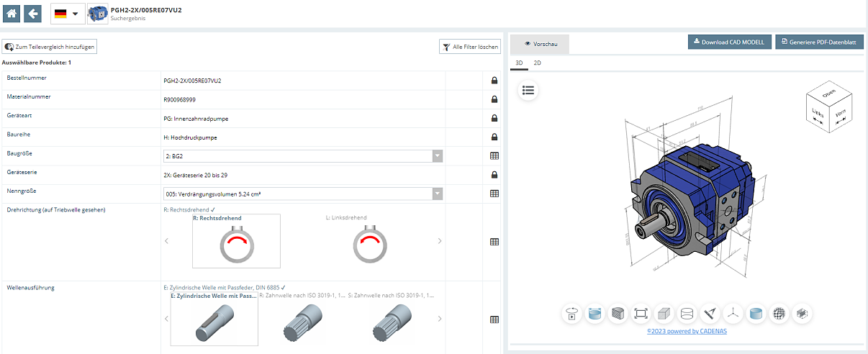Click the fit-to-view frame icon

[641, 314]
